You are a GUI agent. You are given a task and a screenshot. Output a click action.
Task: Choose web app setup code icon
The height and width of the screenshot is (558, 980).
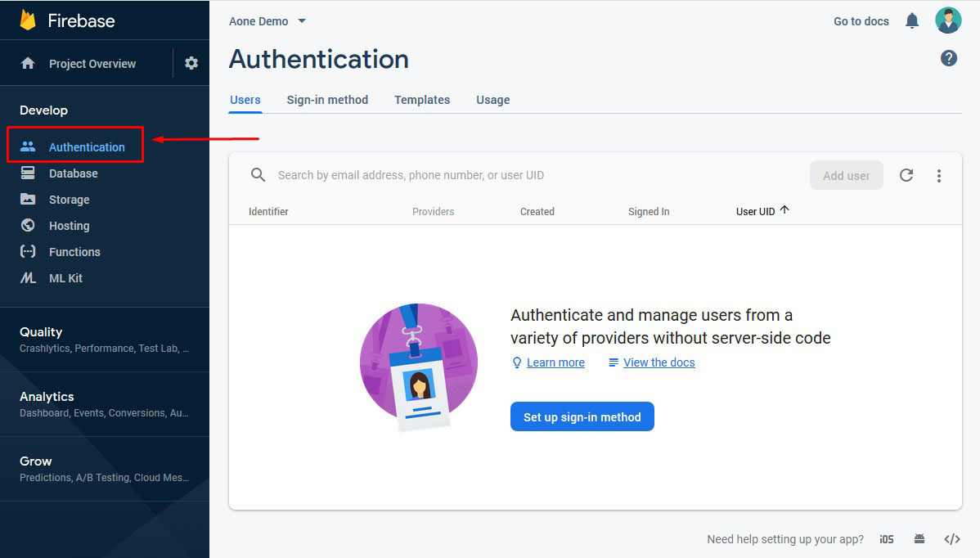pyautogui.click(x=952, y=539)
